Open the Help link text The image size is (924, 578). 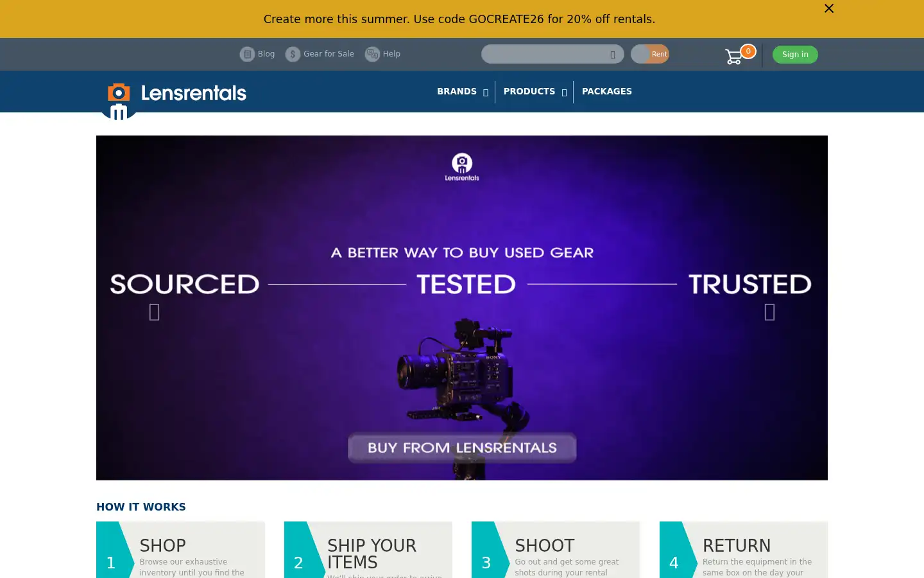(391, 54)
